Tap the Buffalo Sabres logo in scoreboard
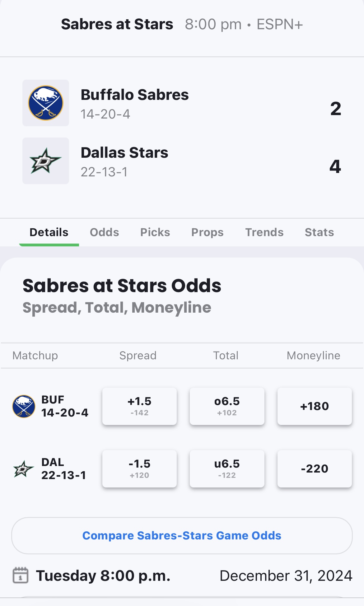This screenshot has width=364, height=606. (46, 103)
